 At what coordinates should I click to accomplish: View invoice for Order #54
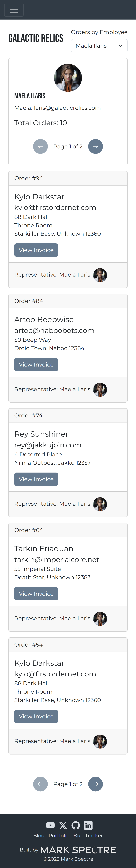pyautogui.click(x=36, y=716)
